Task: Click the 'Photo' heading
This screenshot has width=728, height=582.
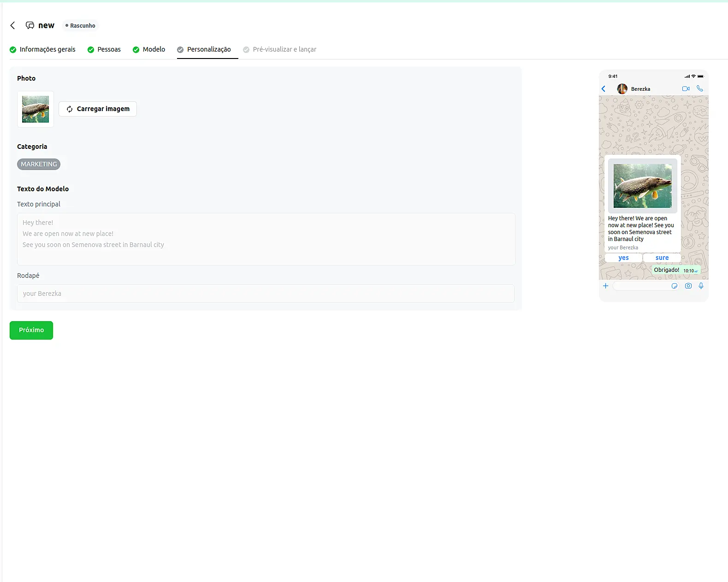Action: [26, 78]
